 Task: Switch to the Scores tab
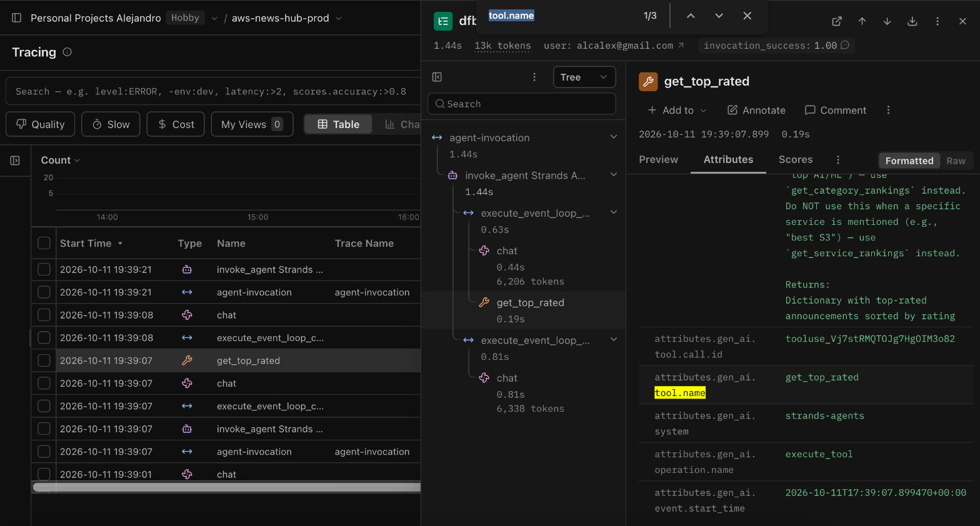796,159
